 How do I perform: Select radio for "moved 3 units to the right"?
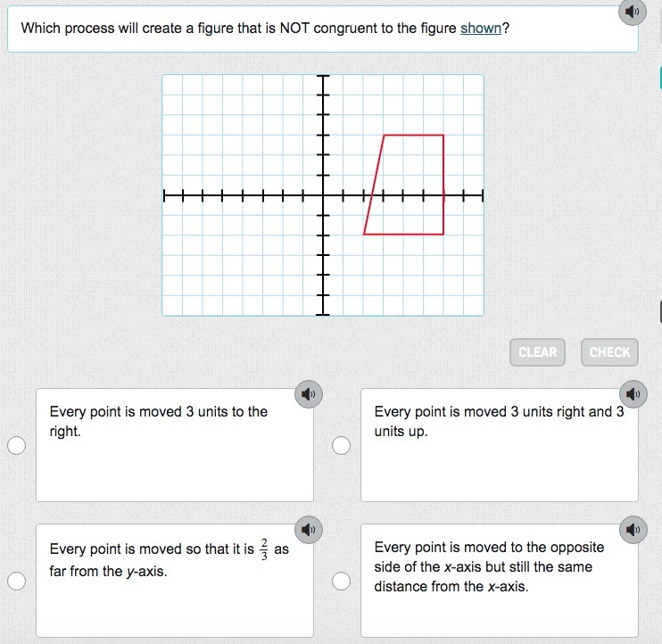coord(16,446)
